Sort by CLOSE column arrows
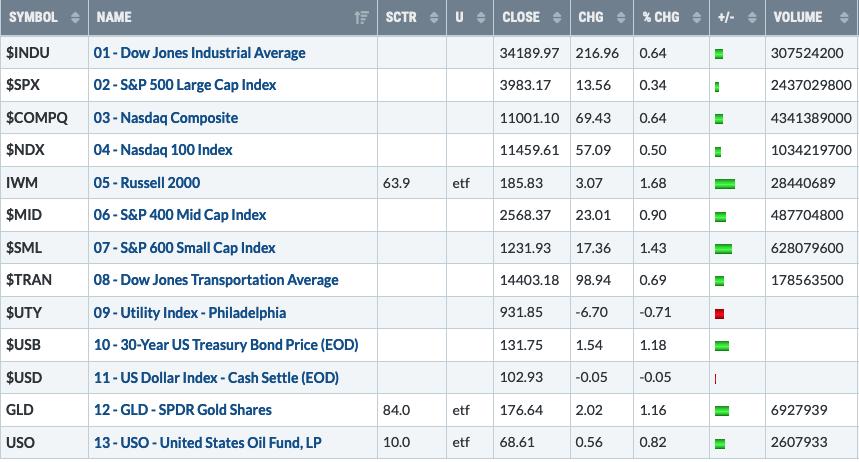859x462 pixels. click(557, 18)
